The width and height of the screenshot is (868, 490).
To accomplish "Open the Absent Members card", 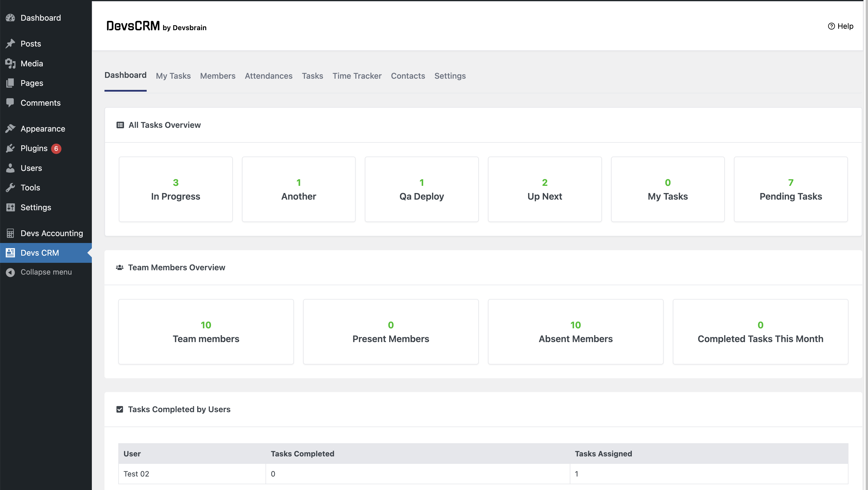I will tap(576, 331).
